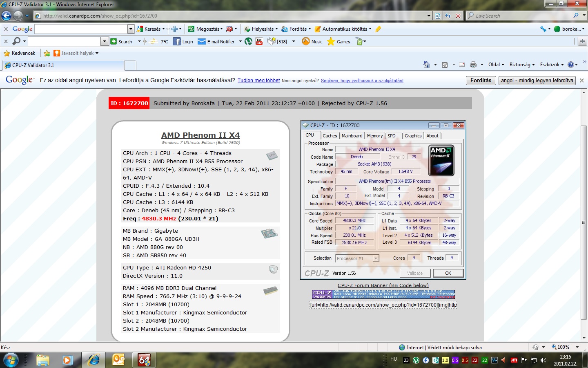This screenshot has height=368, width=588.
Task: Click the weather 7°C toolbar icon
Action: pyautogui.click(x=159, y=41)
